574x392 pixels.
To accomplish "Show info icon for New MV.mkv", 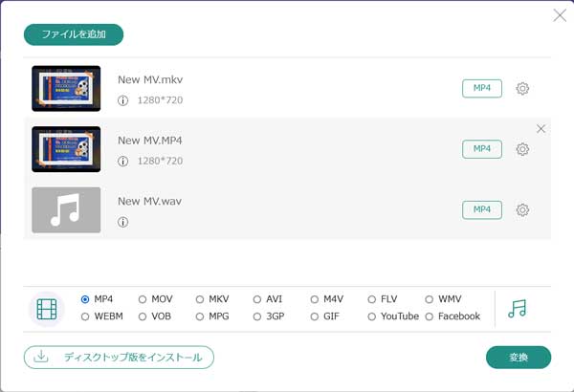I will pyautogui.click(x=122, y=100).
